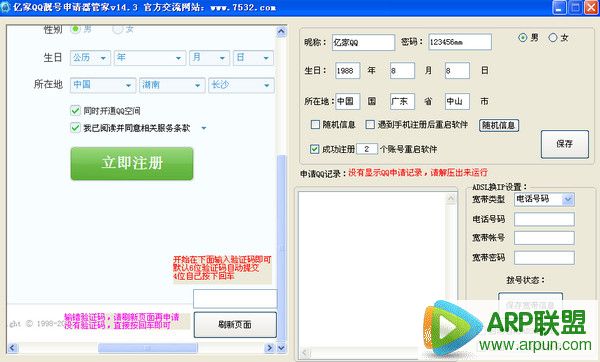This screenshot has width=600, height=362.
Task: Minimize the window
Action: click(x=559, y=7)
